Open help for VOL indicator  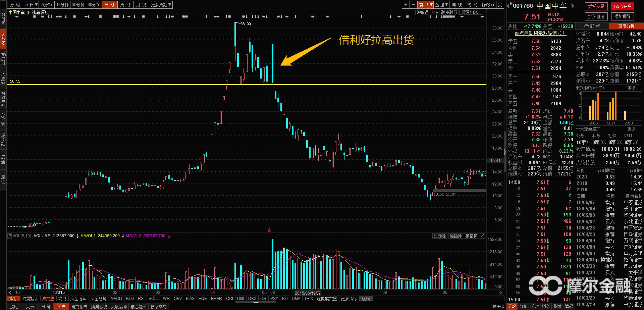[10, 236]
